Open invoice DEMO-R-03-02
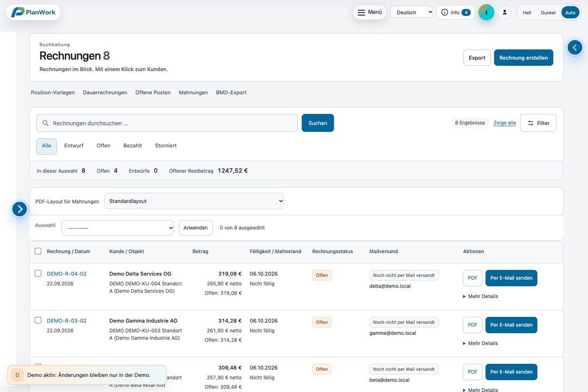Viewport: 588px width, 392px height. click(x=67, y=321)
